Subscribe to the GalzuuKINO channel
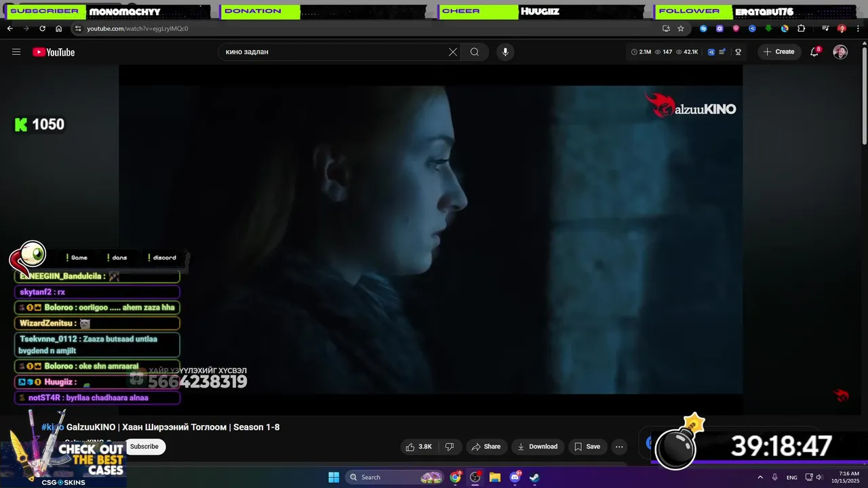 (x=144, y=447)
